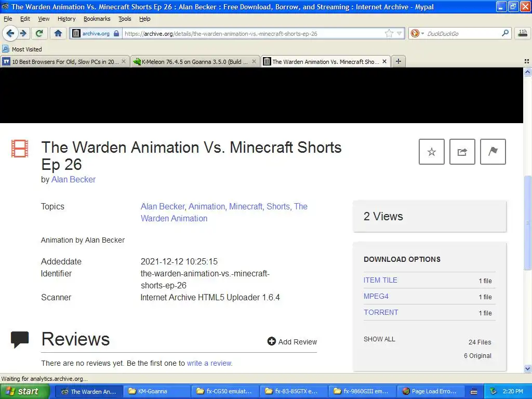Download the TORRENT file
Viewport: 532px width, 399px height.
pos(381,312)
